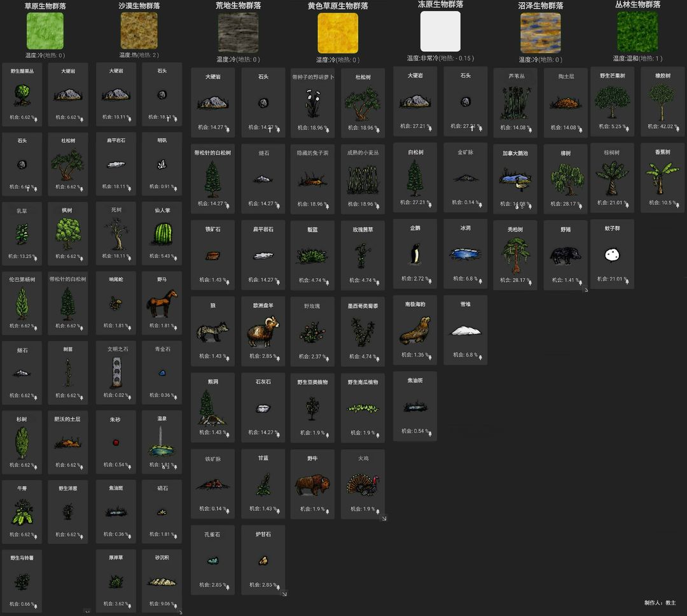Select the 仙人掌 cactus icon
This screenshot has height=616, width=687.
(x=162, y=234)
